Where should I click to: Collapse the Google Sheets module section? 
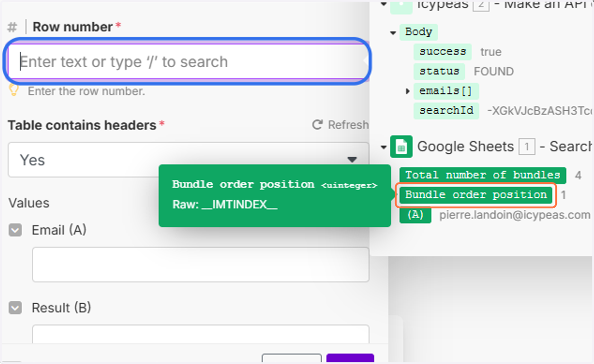(x=384, y=147)
